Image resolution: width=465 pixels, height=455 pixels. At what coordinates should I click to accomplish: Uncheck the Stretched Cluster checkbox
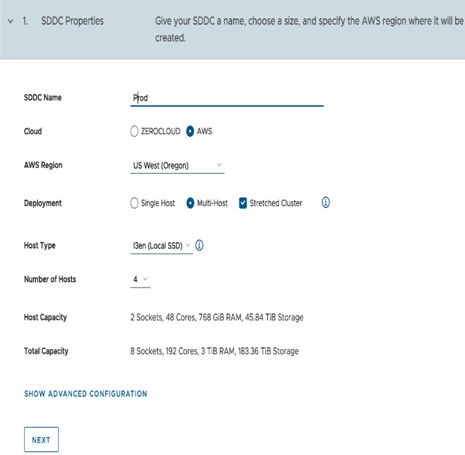243,203
